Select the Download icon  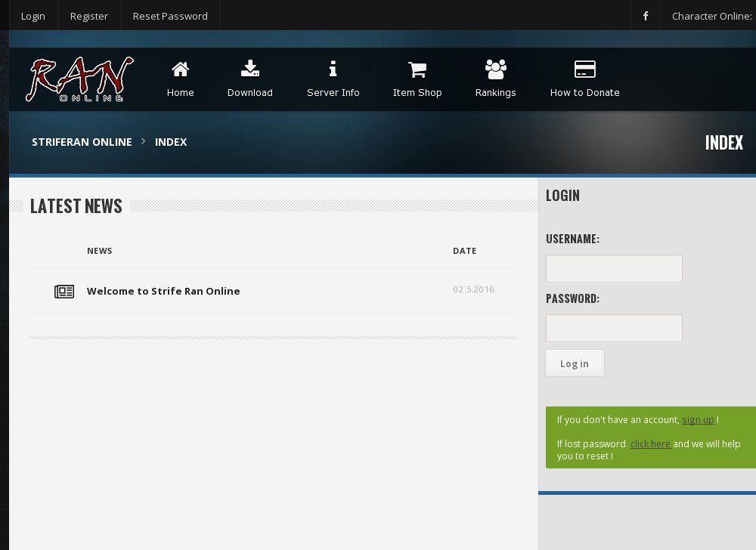[250, 69]
